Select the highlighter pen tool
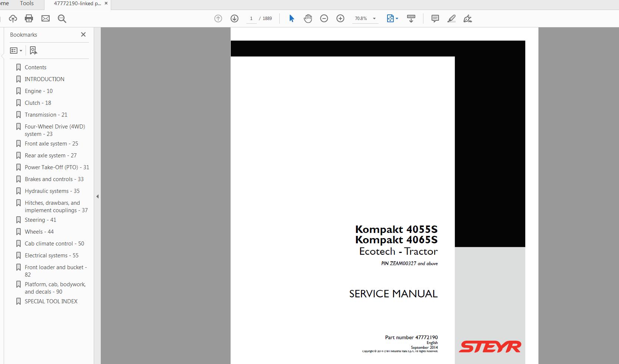The image size is (619, 364). tap(451, 19)
